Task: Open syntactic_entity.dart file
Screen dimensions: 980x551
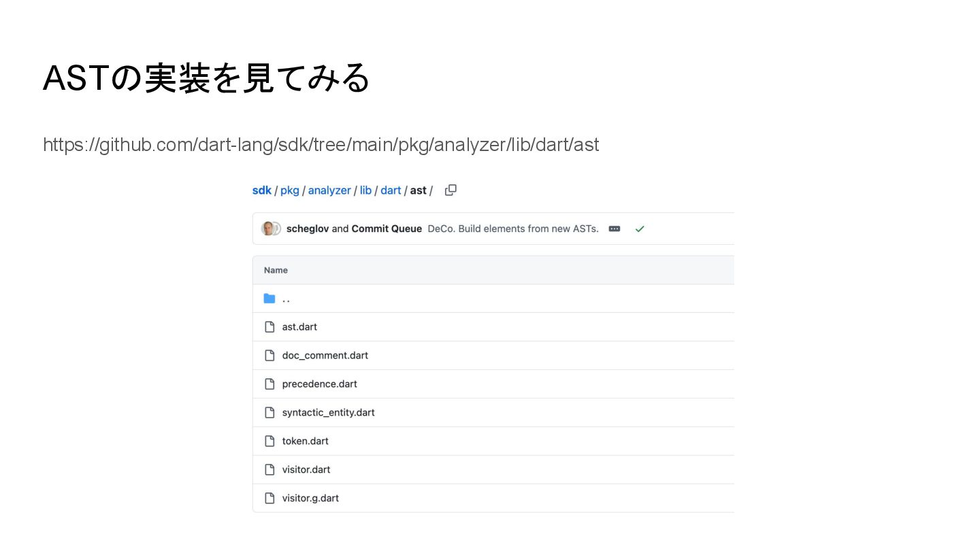Action: (x=328, y=413)
